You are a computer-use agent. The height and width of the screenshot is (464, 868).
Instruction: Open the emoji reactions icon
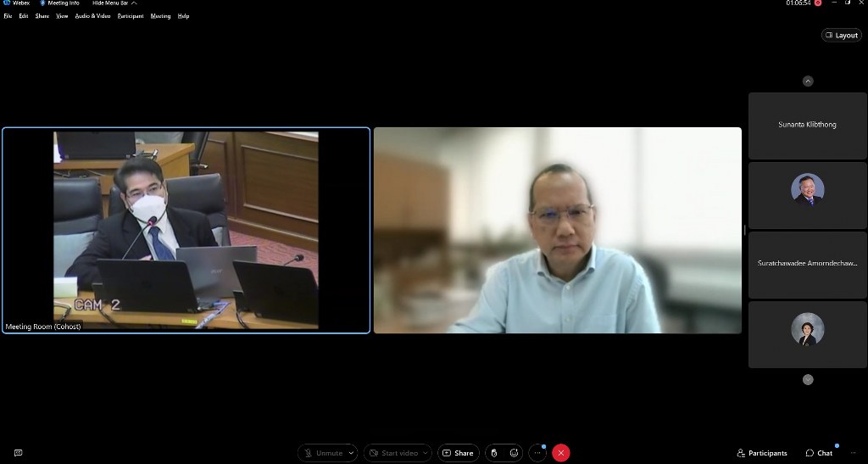click(514, 453)
